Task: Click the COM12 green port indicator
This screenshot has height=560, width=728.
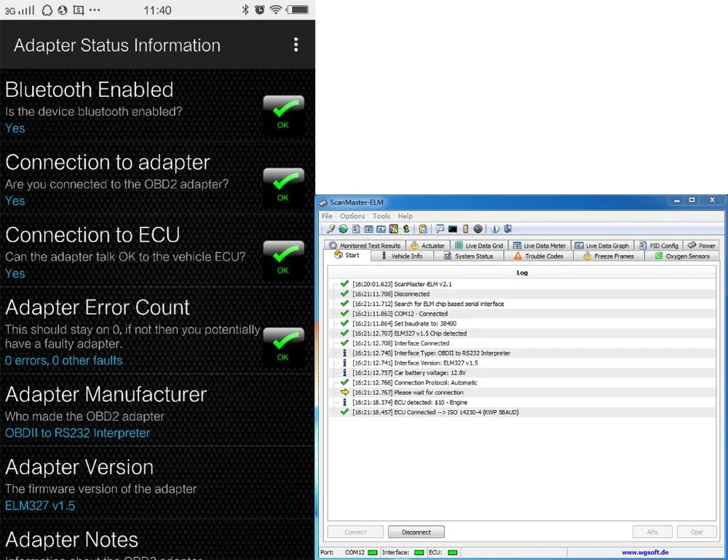Action: point(372,553)
